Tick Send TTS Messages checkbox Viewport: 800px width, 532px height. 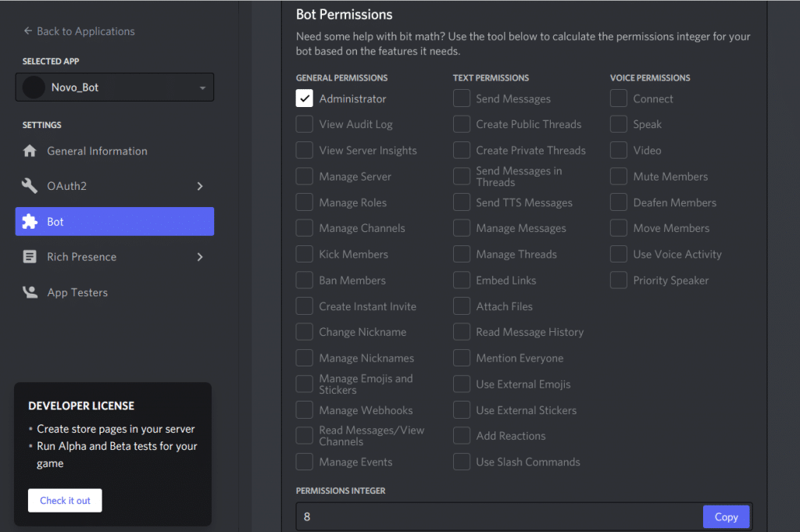(x=462, y=202)
